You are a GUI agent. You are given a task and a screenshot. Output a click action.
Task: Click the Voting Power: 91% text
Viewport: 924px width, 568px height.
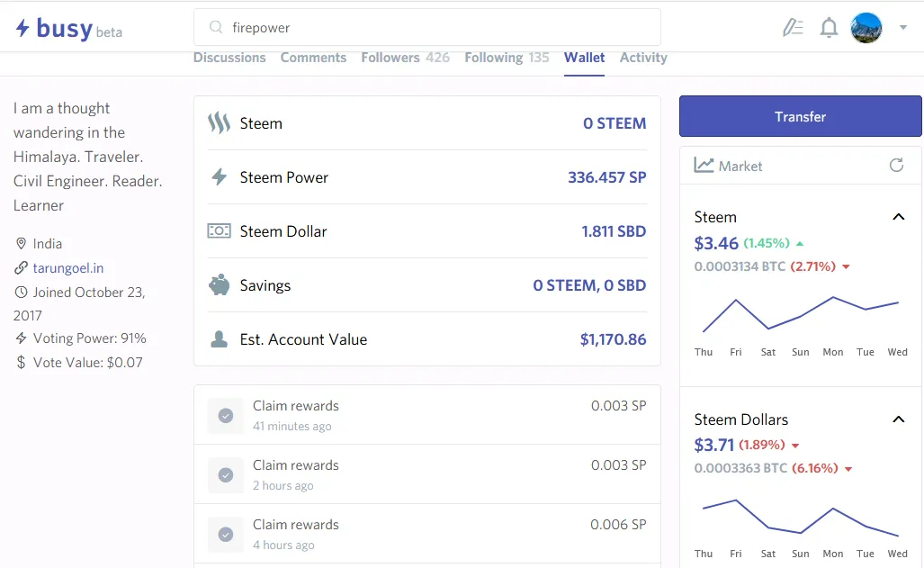[90, 338]
